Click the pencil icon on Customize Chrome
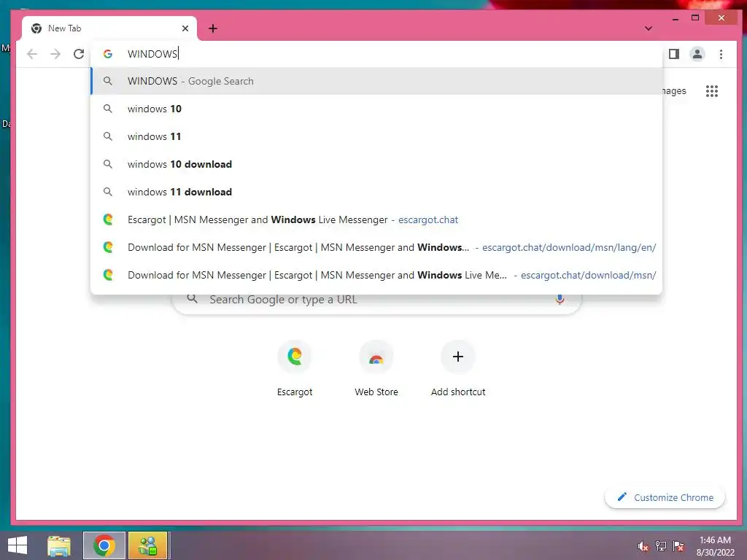The image size is (747, 560). [x=622, y=497]
